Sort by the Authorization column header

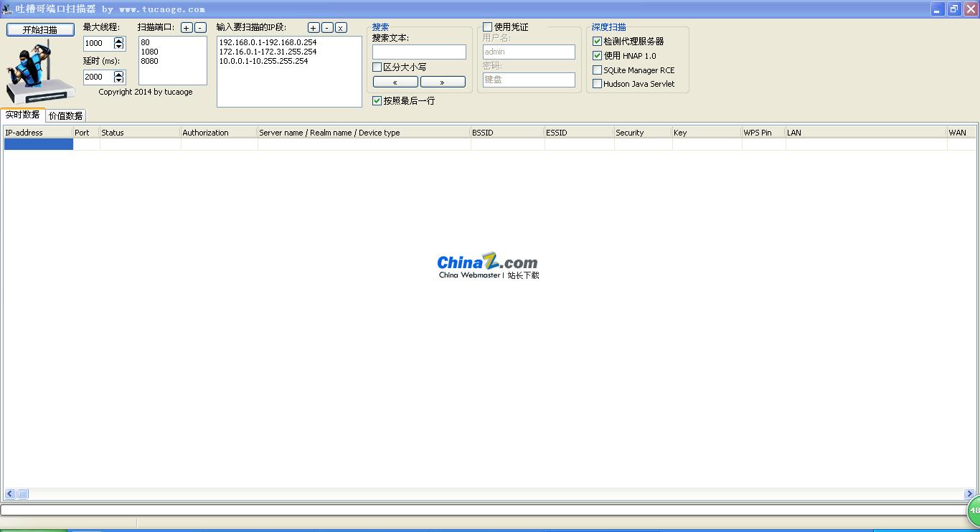coord(219,133)
